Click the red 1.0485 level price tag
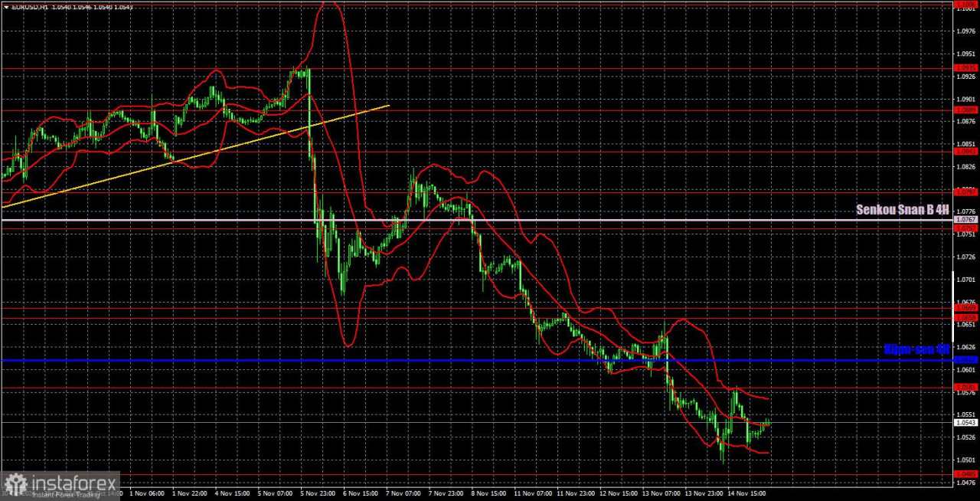 pos(965,474)
